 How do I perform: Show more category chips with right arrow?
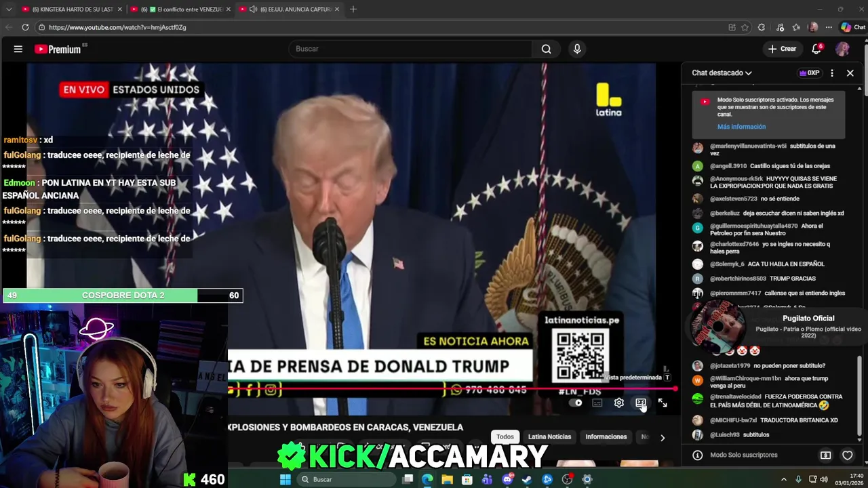coord(663,437)
